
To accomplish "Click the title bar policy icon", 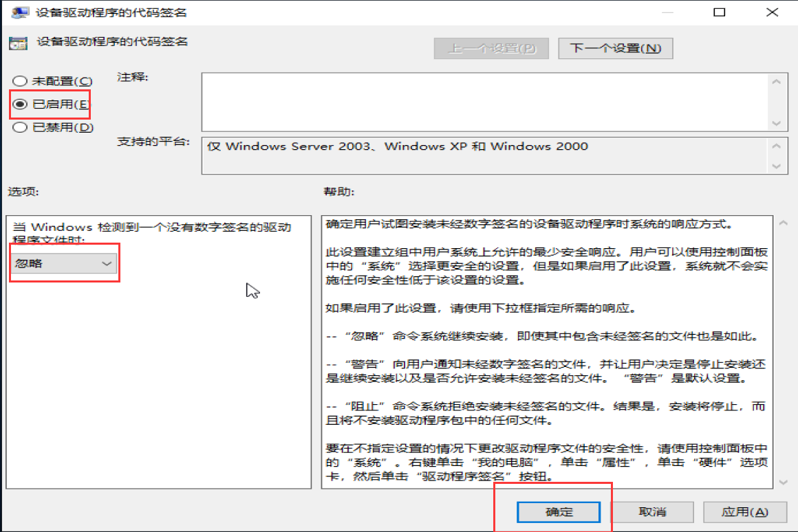I will tap(20, 12).
